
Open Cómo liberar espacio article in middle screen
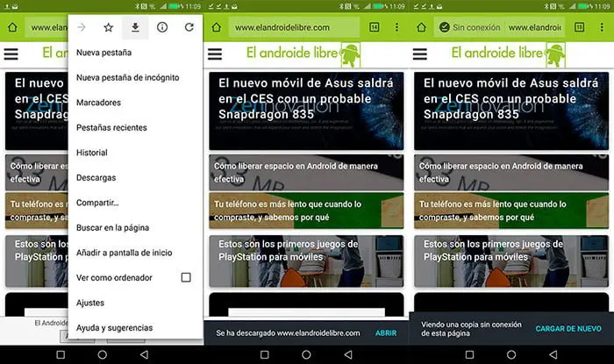click(306, 173)
